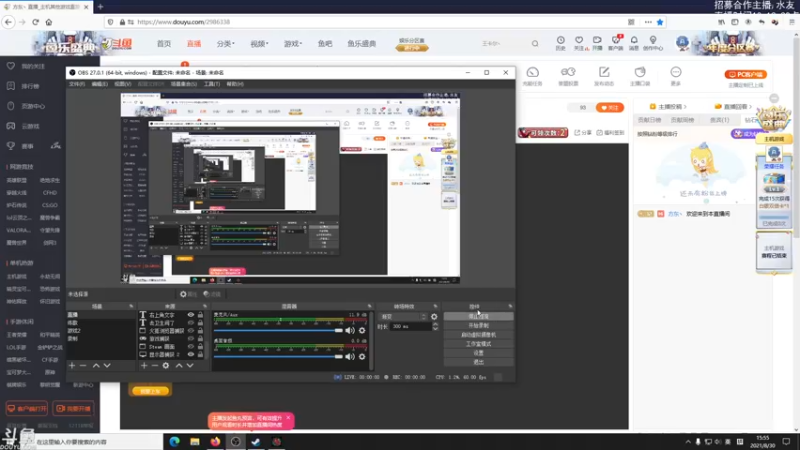
Task: Expand the Douyu 视频 nav dropdown
Action: [x=259, y=43]
